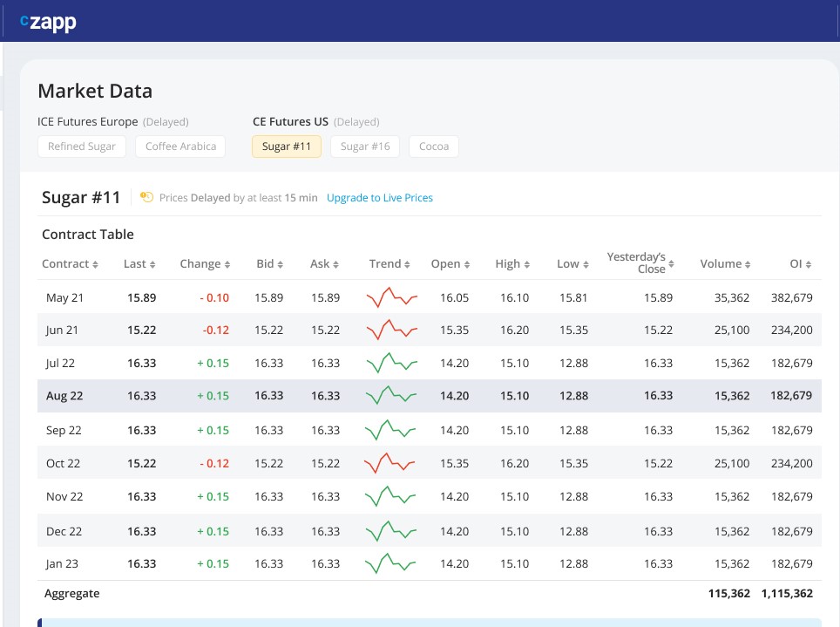
Task: Sort by Ask column arrows
Action: click(335, 264)
